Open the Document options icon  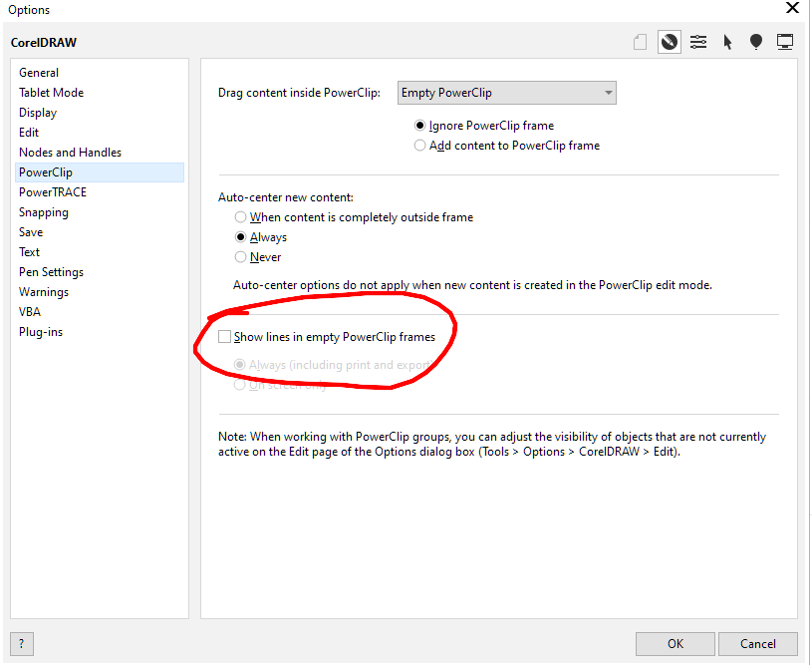640,42
